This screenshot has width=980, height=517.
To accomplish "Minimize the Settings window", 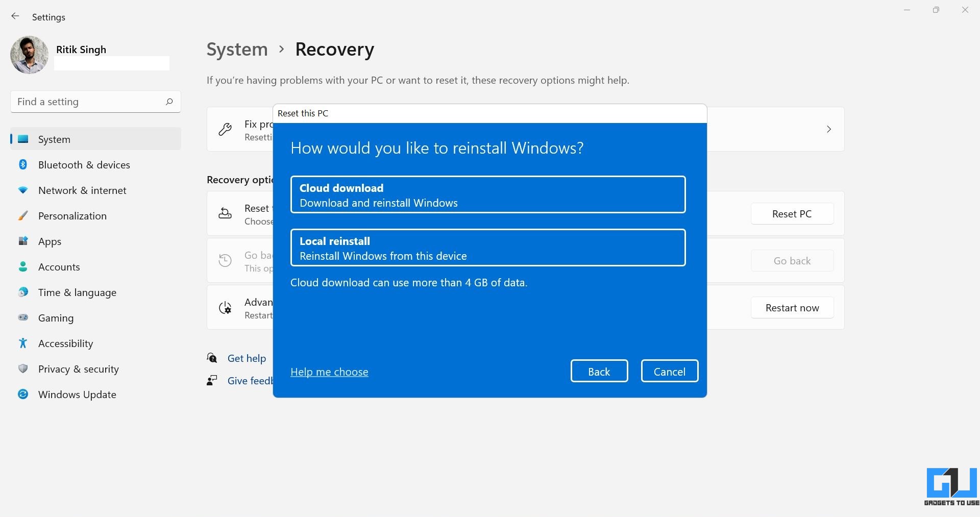I will pyautogui.click(x=907, y=10).
